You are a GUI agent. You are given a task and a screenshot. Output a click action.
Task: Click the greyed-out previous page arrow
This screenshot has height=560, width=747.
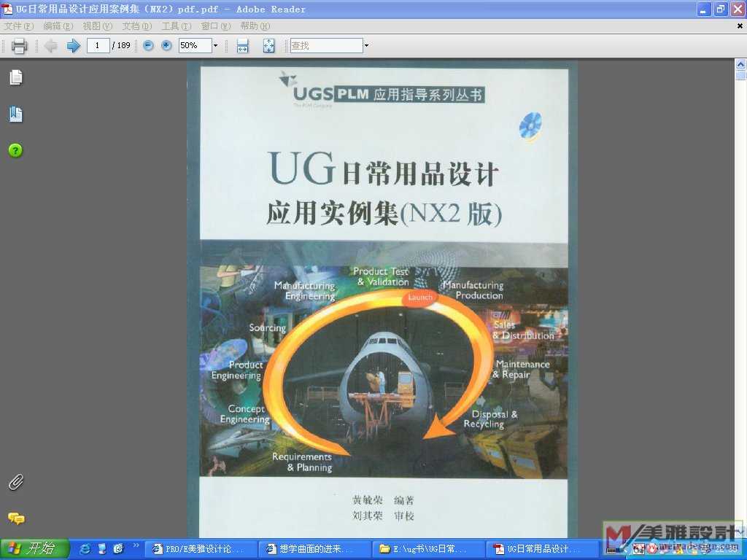50,46
